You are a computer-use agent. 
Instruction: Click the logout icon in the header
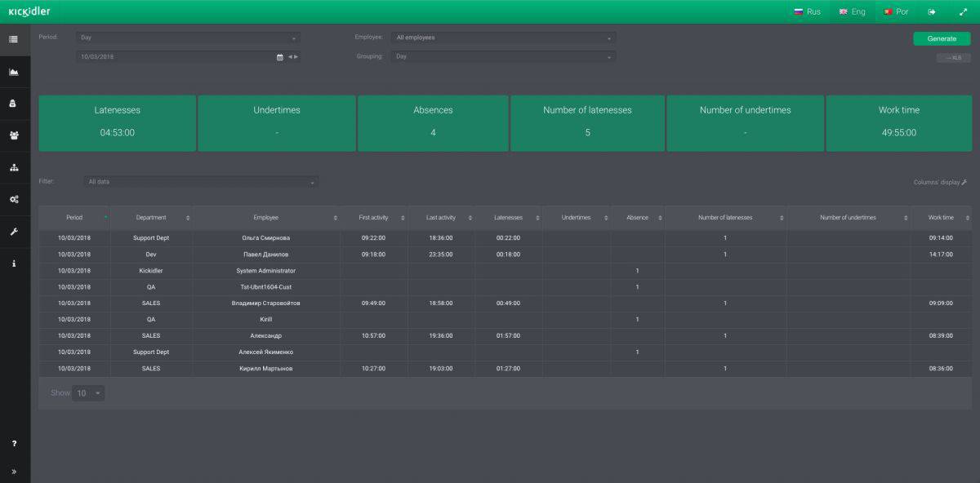click(x=932, y=11)
